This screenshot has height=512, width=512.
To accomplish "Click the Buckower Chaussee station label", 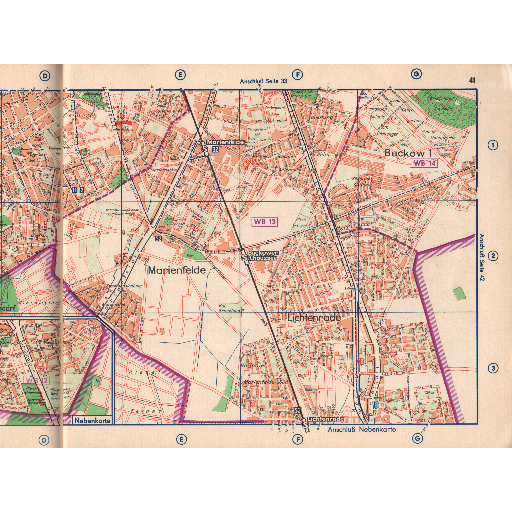I will click(x=263, y=255).
